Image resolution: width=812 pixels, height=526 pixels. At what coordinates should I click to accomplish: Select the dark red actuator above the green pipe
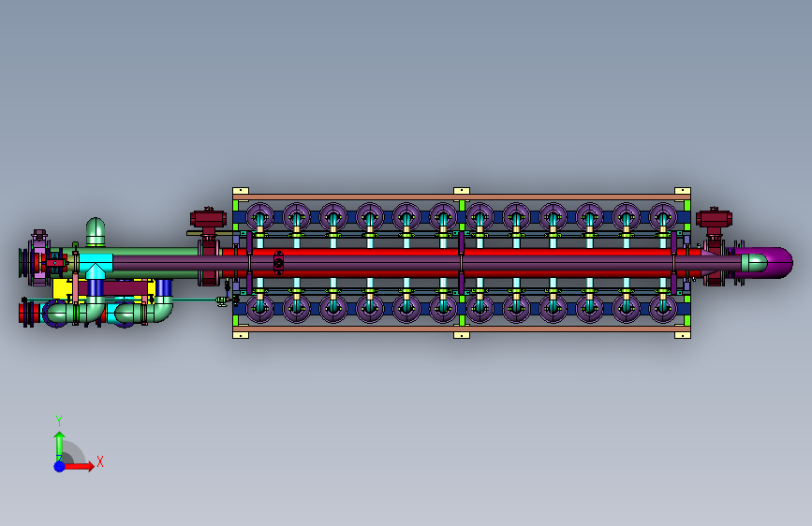tap(208, 218)
